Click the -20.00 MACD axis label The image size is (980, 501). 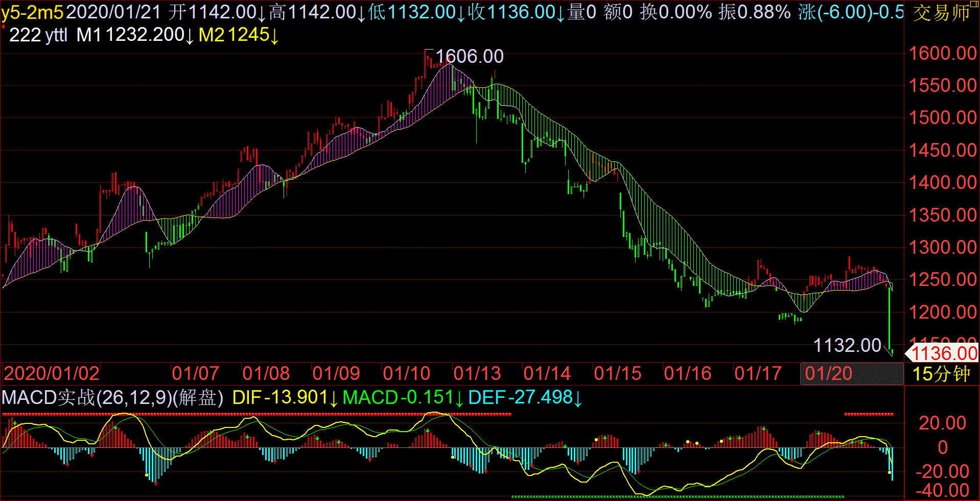(942, 471)
